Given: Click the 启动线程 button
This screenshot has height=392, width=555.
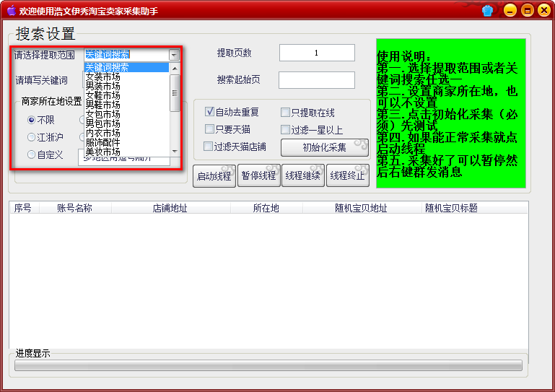Looking at the screenshot, I should tap(214, 176).
